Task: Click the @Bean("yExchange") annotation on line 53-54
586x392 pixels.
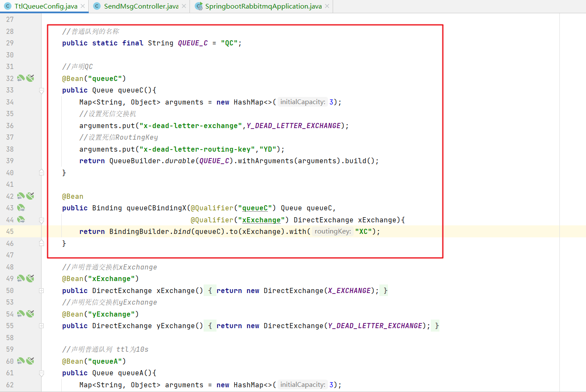Action: 101,314
